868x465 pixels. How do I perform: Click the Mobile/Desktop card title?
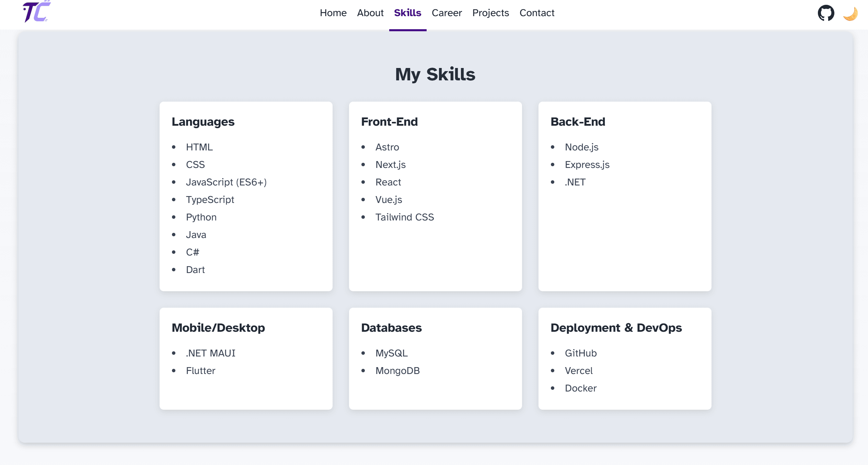point(218,328)
